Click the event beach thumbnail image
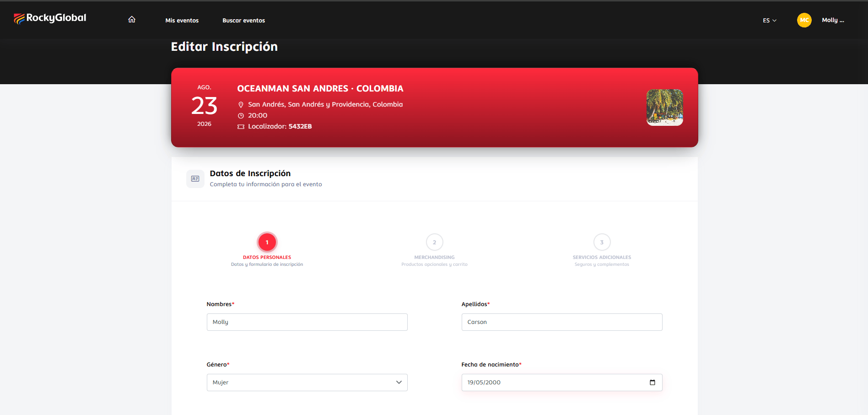 (x=664, y=108)
